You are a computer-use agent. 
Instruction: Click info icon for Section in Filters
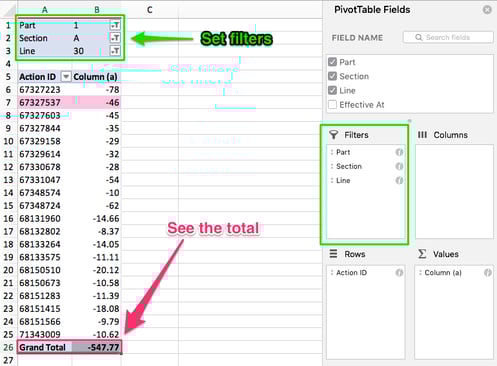click(x=399, y=166)
